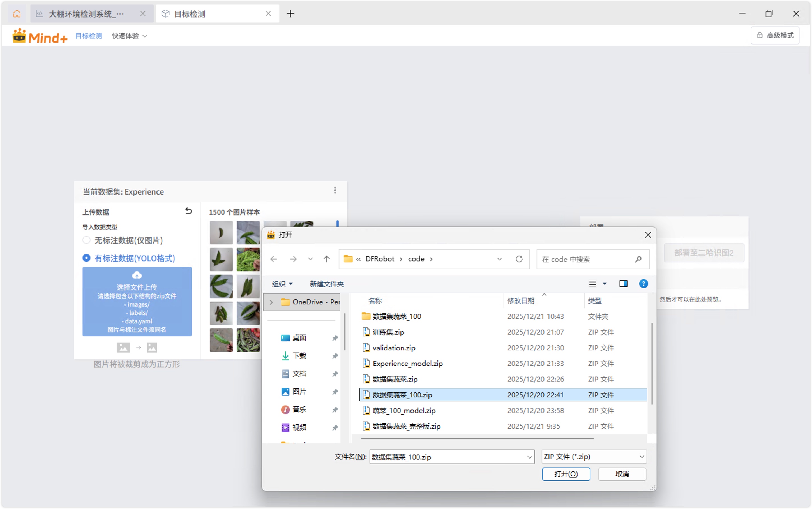This screenshot has height=509, width=812.
Task: Toggle the preview pane icon in the dialog
Action: [x=623, y=284]
